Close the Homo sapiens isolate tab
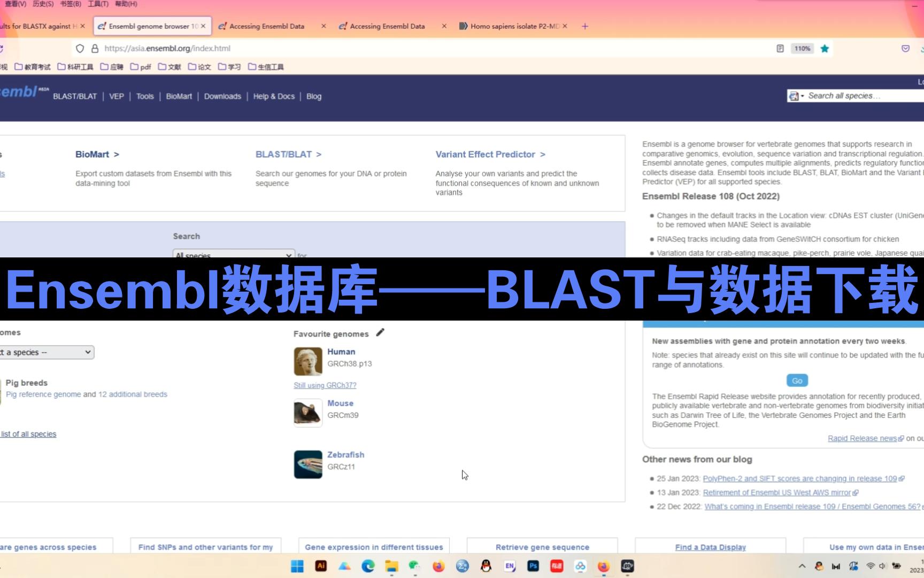The height and width of the screenshot is (578, 924). tap(565, 26)
